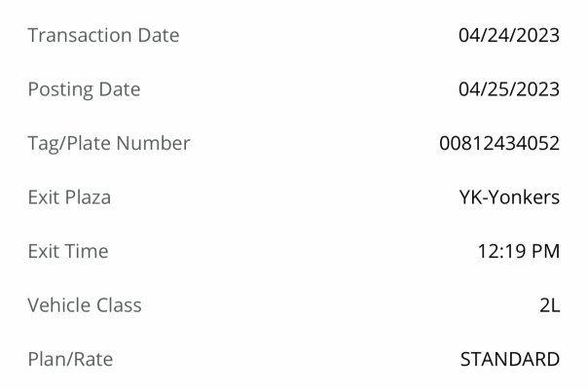Image resolution: width=588 pixels, height=389 pixels.
Task: Click the word Transaction in first row
Action: point(80,35)
